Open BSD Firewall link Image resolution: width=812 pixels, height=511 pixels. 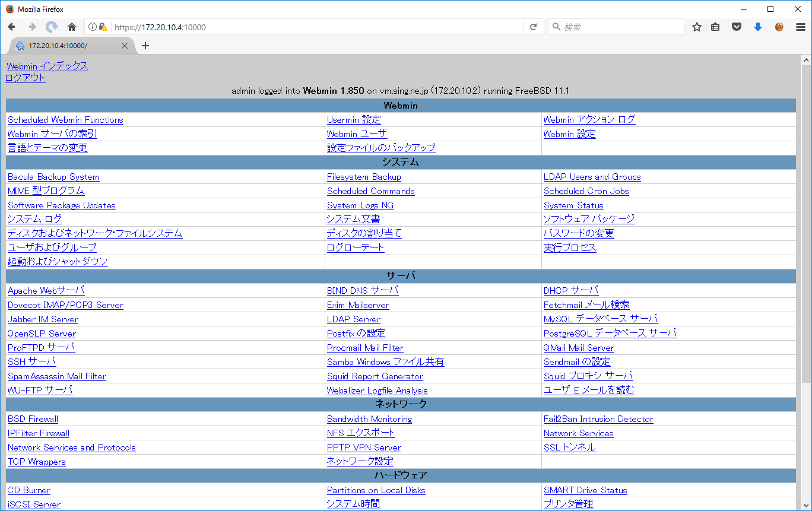coord(33,419)
